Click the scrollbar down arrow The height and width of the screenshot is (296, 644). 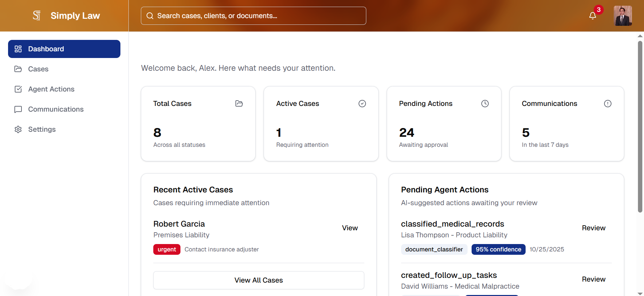640,294
